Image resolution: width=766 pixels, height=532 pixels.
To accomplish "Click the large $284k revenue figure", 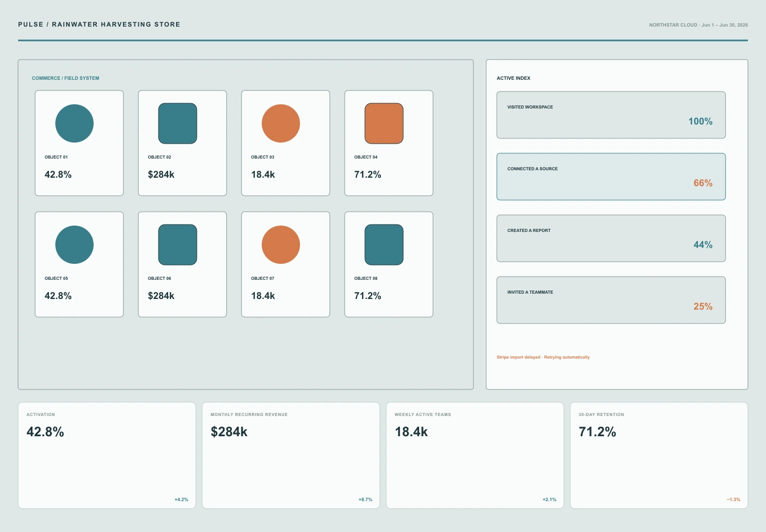I will pyautogui.click(x=229, y=432).
